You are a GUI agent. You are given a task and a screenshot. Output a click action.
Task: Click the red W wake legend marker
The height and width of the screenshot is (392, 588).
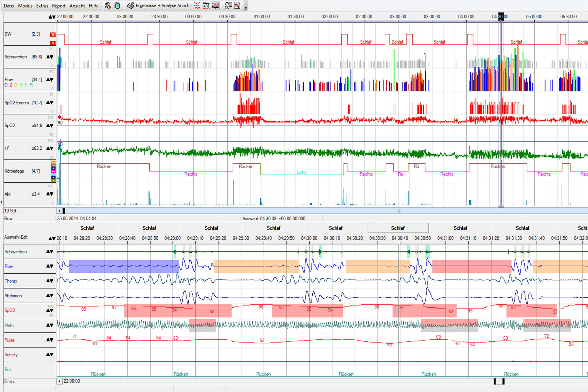pyautogui.click(x=53, y=34)
